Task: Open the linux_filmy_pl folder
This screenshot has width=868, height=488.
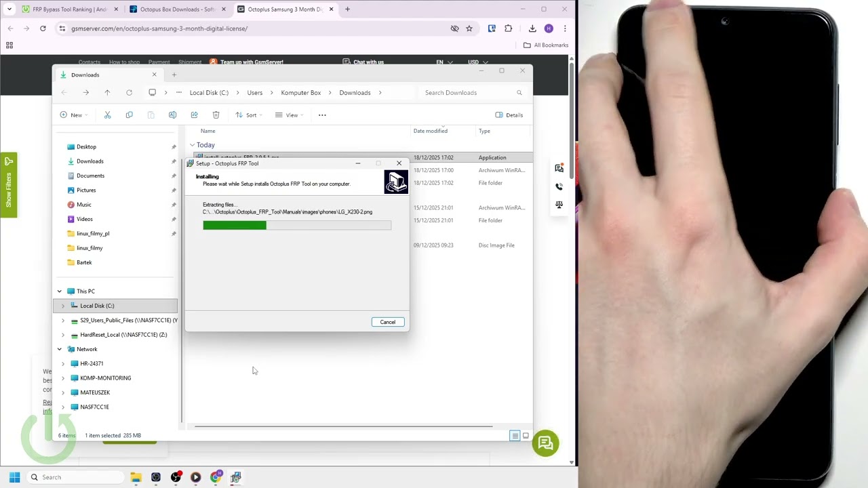Action: pyautogui.click(x=93, y=233)
